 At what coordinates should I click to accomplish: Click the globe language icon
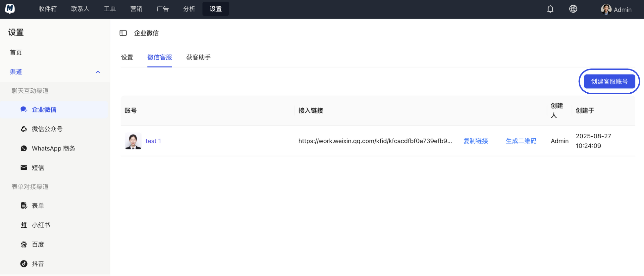pyautogui.click(x=573, y=9)
